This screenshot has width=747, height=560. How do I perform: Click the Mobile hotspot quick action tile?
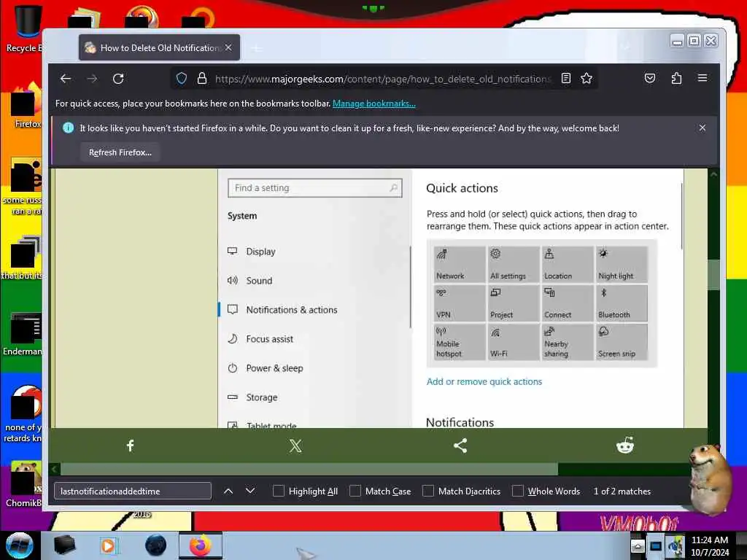tap(460, 342)
